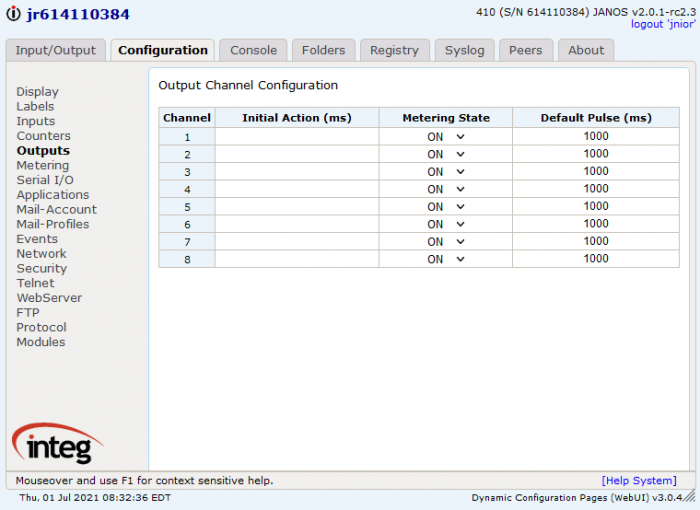Click the integ logo in sidebar
700x510 pixels.
[58, 443]
